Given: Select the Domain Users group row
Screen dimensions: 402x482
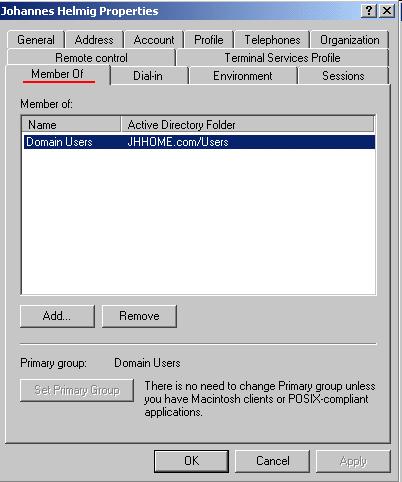Looking at the screenshot, I should pyautogui.click(x=199, y=142).
